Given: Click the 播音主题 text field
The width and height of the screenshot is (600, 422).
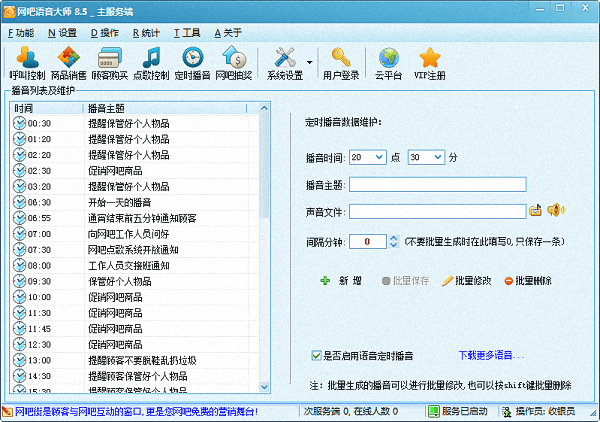Looking at the screenshot, I should pyautogui.click(x=436, y=184).
